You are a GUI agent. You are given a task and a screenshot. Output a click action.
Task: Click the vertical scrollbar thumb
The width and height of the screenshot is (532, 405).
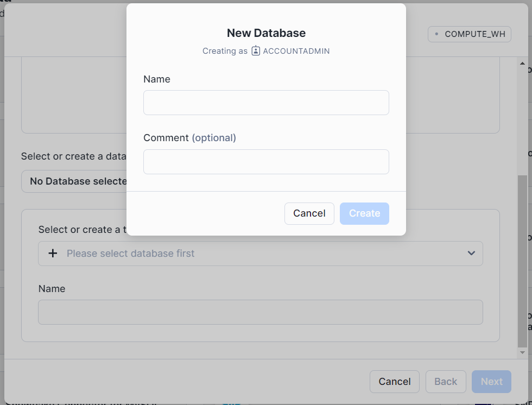522,261
